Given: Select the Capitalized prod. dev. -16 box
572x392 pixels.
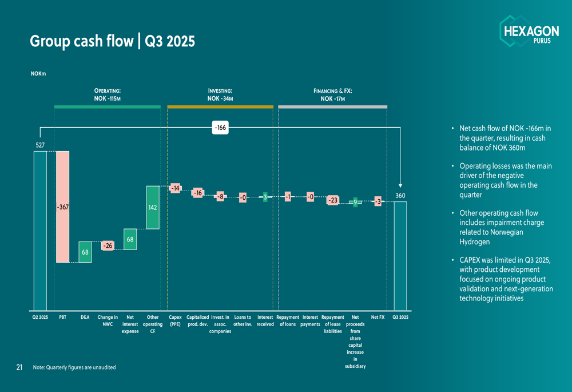Looking at the screenshot, I should (198, 193).
